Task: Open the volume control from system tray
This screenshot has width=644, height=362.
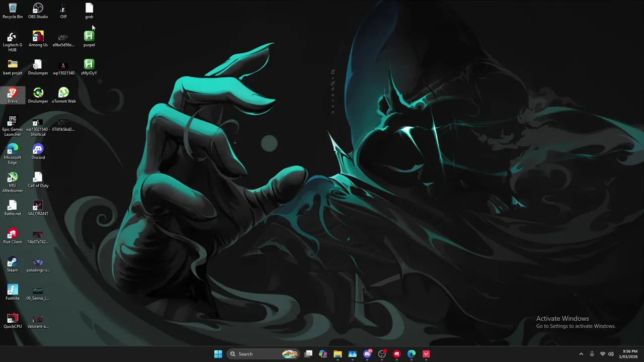Action: pyautogui.click(x=611, y=354)
